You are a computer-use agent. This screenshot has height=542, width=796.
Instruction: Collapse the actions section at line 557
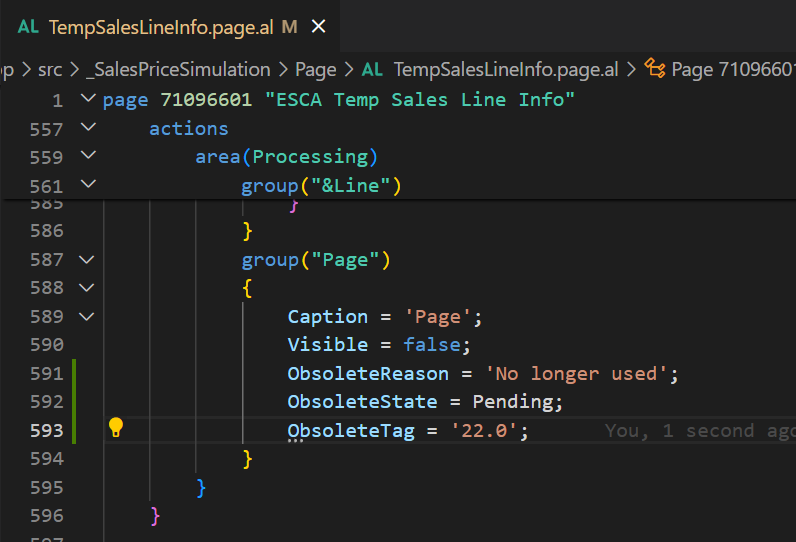pos(88,127)
